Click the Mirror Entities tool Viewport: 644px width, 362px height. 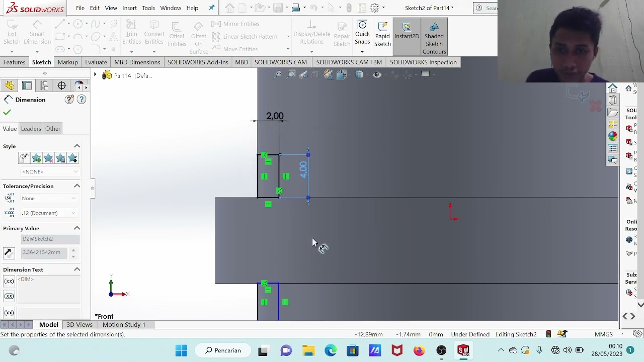(236, 24)
